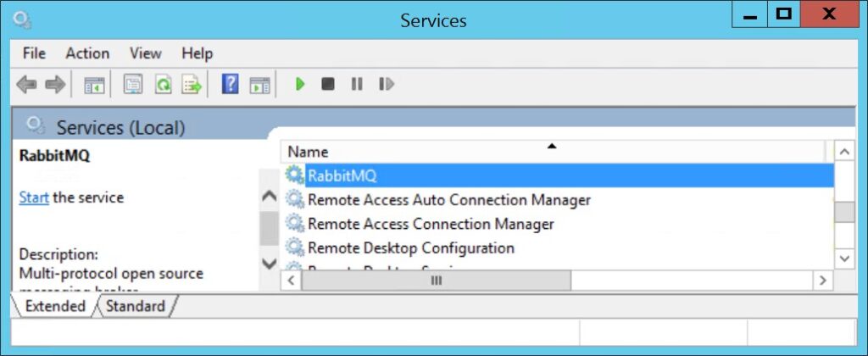Click the Start link to start RabbitMQ
The image size is (868, 356).
point(34,197)
